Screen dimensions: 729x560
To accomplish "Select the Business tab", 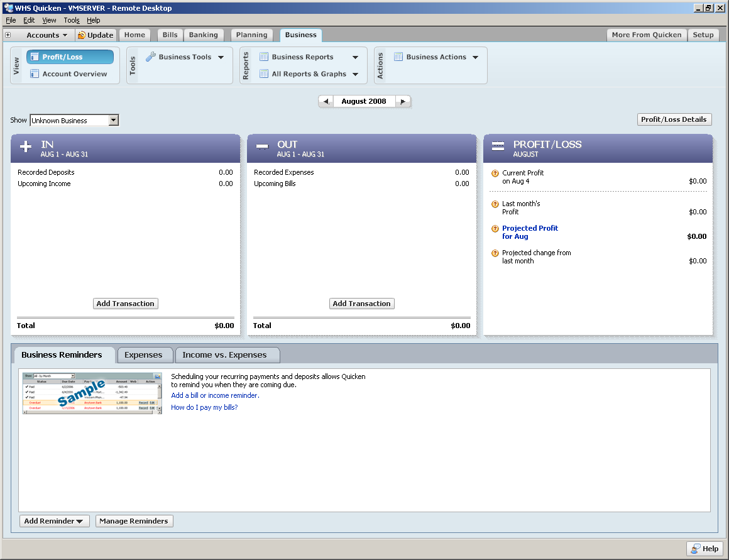I will click(301, 35).
